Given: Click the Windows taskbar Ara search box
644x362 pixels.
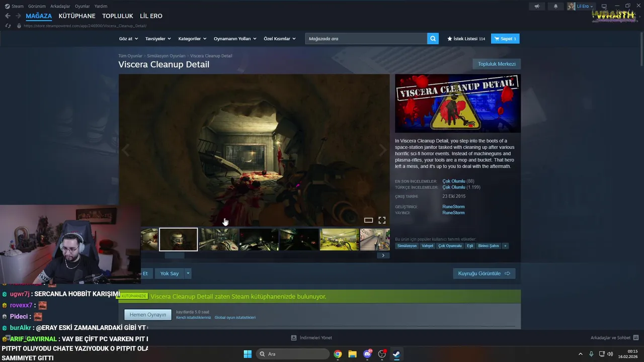Looking at the screenshot, I should click(292, 354).
